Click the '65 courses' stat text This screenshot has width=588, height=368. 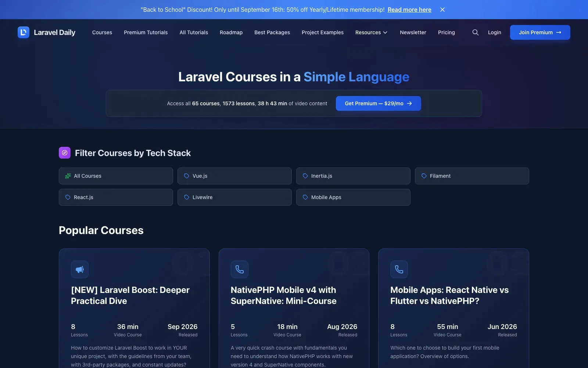[206, 103]
